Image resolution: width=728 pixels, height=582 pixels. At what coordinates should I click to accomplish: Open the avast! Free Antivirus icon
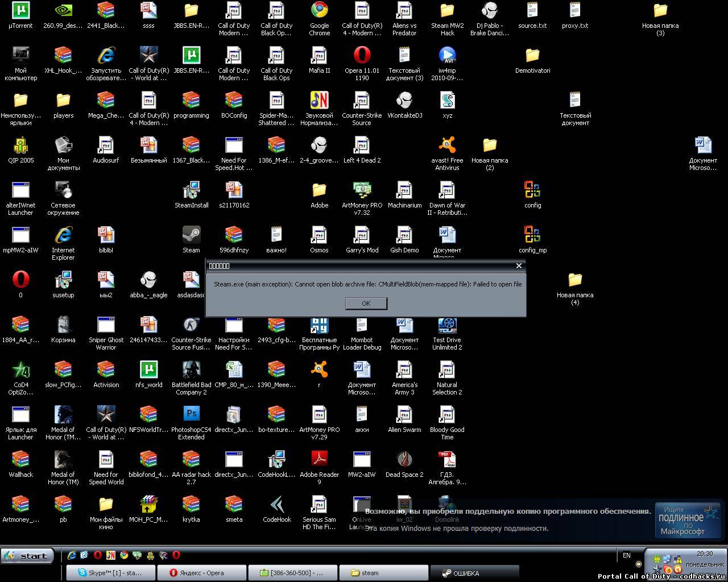coord(447,153)
